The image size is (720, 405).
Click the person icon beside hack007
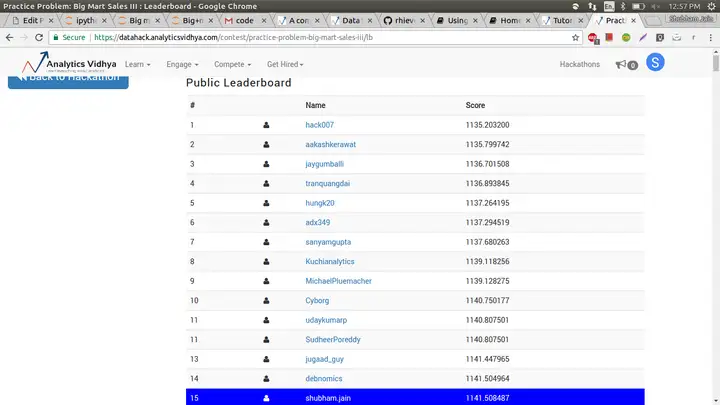266,125
